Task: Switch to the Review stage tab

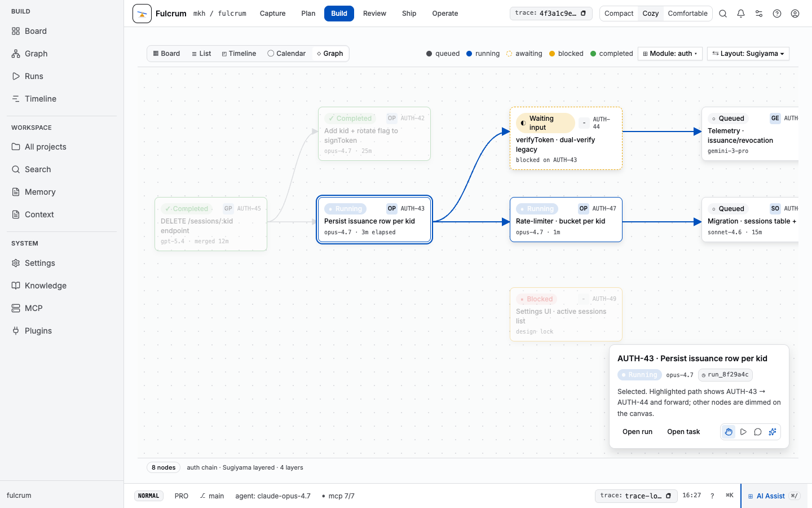Action: coord(374,14)
